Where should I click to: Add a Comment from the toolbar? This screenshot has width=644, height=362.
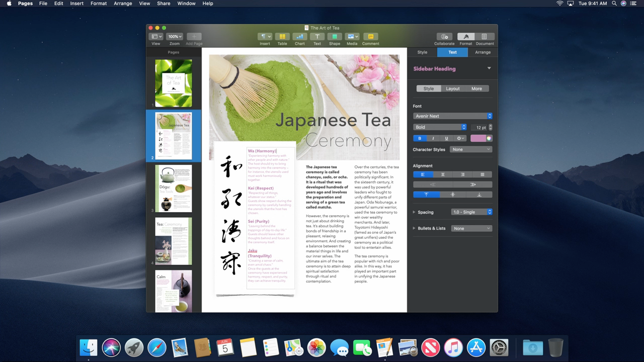coord(370,37)
